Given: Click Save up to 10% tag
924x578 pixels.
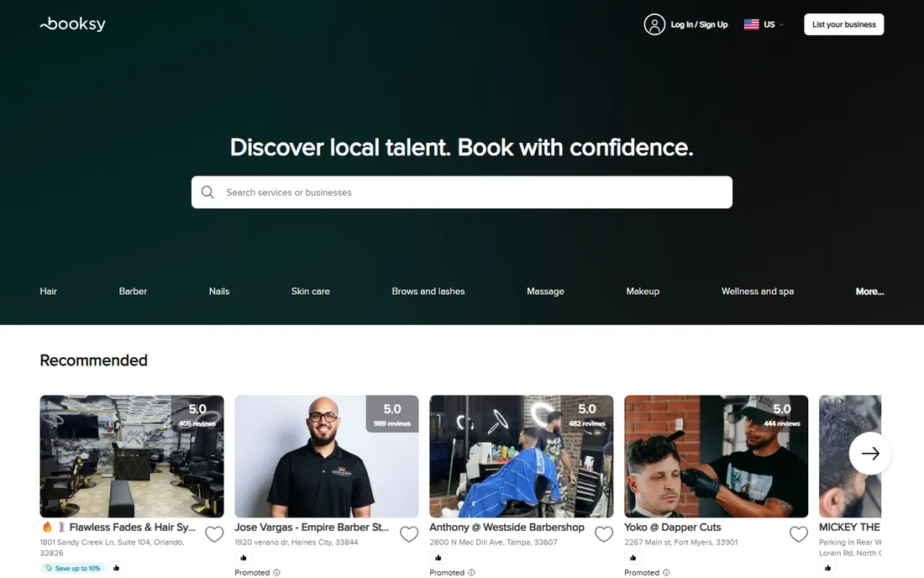Looking at the screenshot, I should (x=72, y=568).
